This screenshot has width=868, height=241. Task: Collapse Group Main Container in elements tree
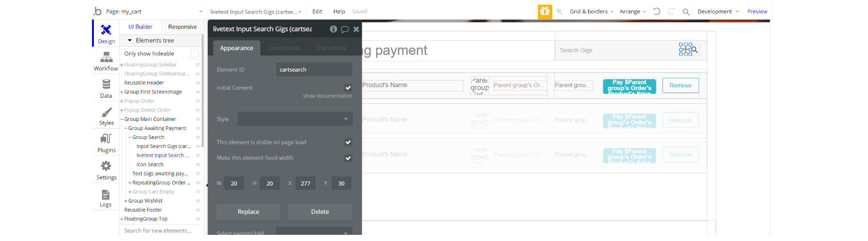[x=122, y=119]
